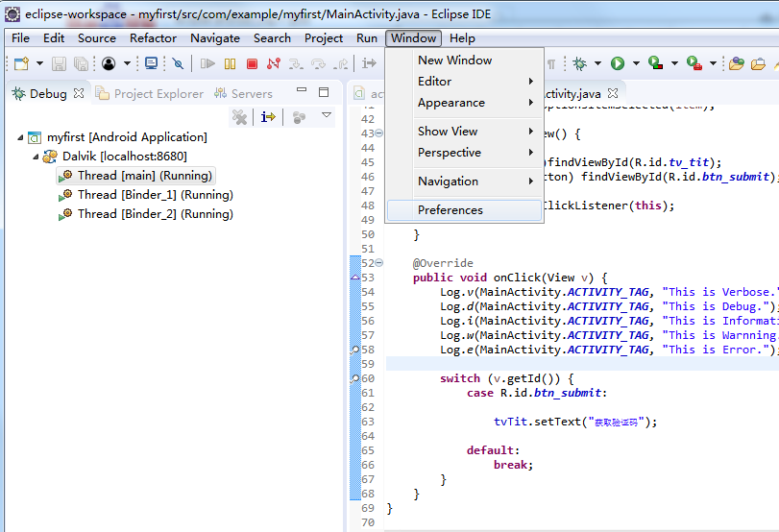This screenshot has width=779, height=532.
Task: Click the Open Type folder icon
Action: (737, 63)
